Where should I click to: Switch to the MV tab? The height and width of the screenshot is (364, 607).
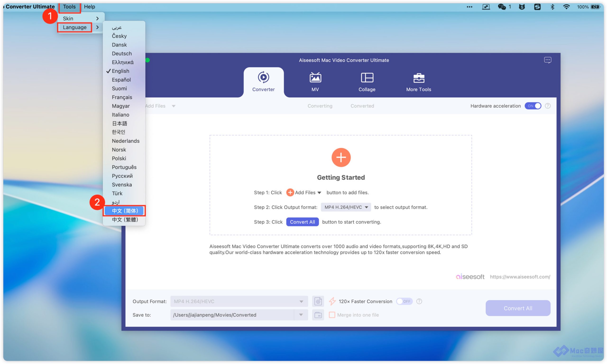(x=315, y=82)
